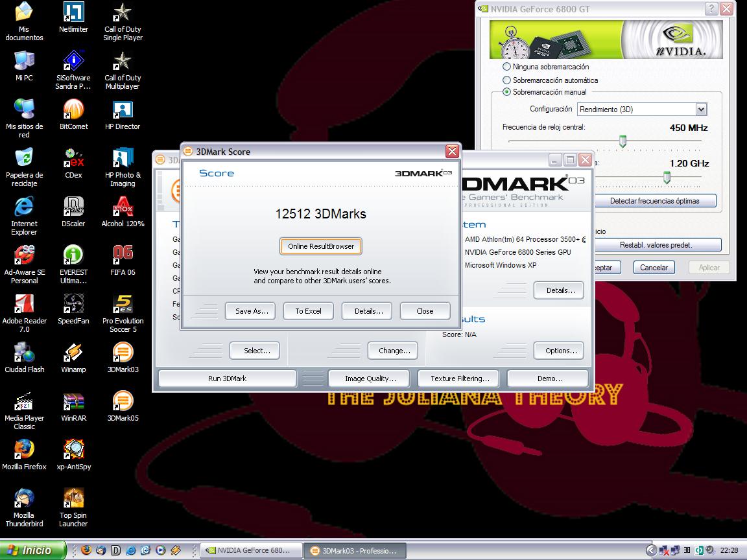This screenshot has height=560, width=747.
Task: Open Media Player Classic
Action: [24, 410]
